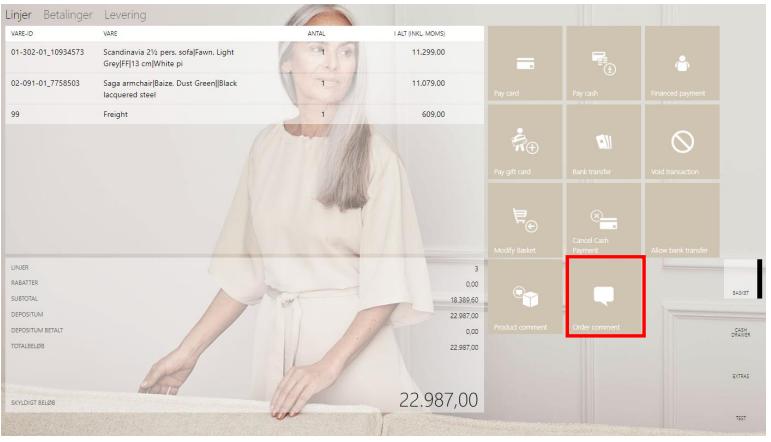This screenshot has height=442, width=771.
Task: Open the Cash Drawer side menu
Action: (740, 333)
